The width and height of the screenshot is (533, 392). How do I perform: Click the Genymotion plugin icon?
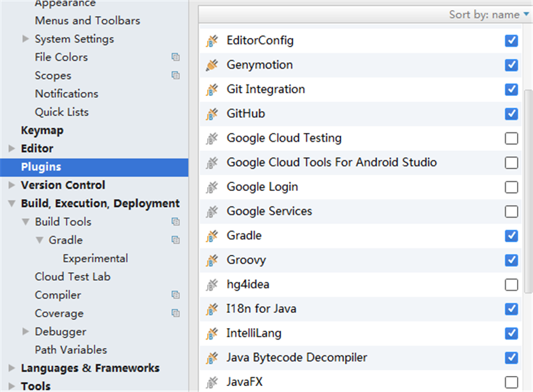coord(211,65)
